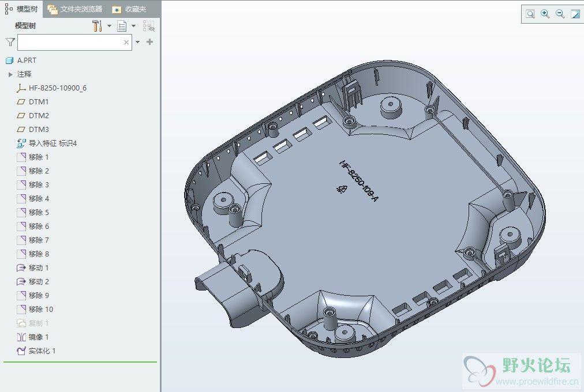Select the 移除 10 feature
The image size is (584, 392).
pos(35,309)
